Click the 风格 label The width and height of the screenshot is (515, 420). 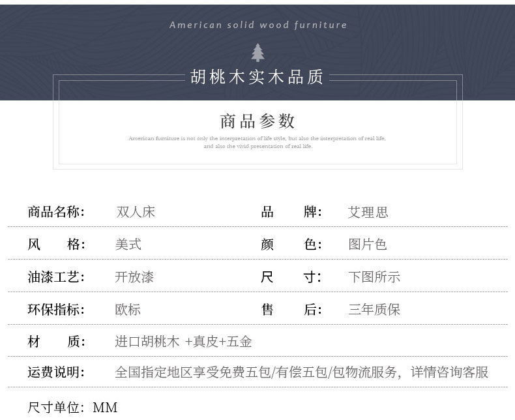click(56, 245)
